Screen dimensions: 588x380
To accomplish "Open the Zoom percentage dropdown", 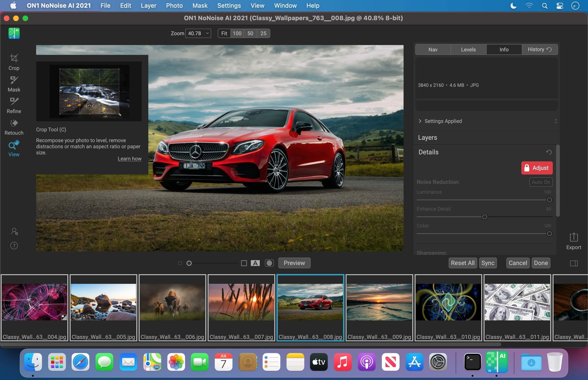I will coord(207,33).
